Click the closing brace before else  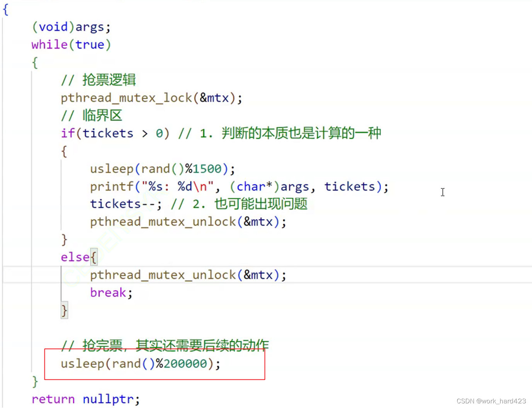[x=64, y=240]
